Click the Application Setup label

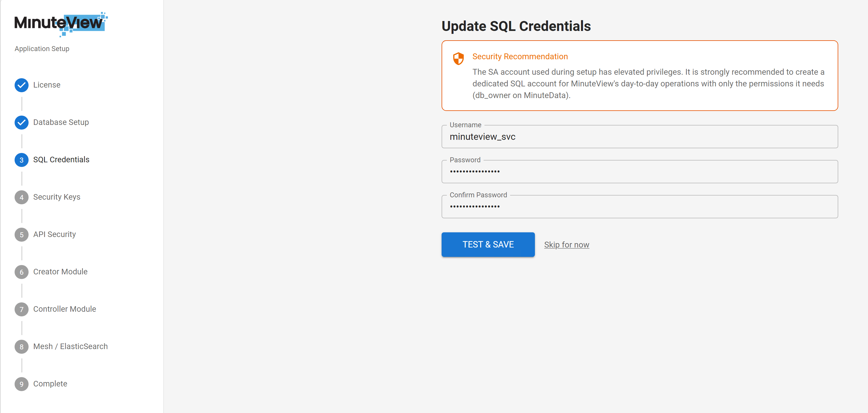click(41, 48)
